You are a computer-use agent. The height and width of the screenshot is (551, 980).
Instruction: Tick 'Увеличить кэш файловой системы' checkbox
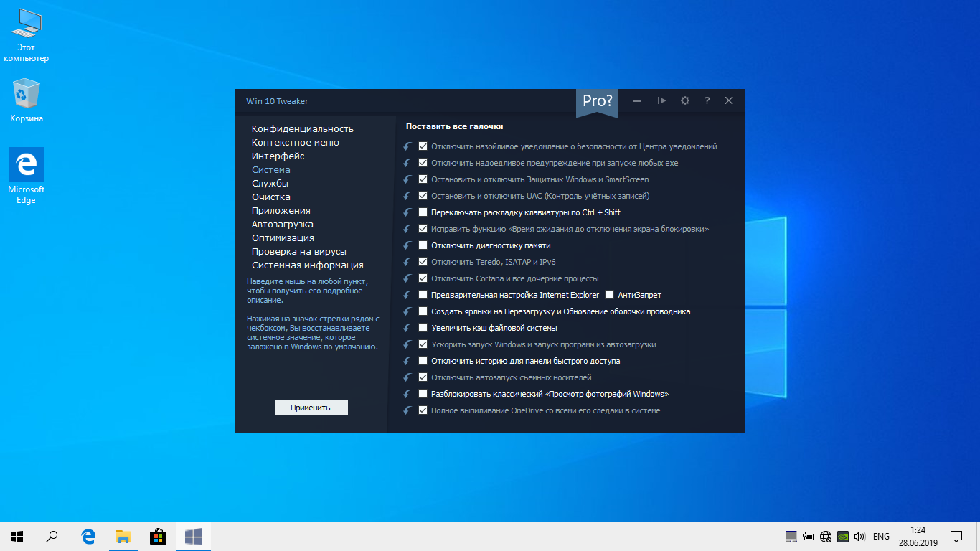(x=423, y=328)
